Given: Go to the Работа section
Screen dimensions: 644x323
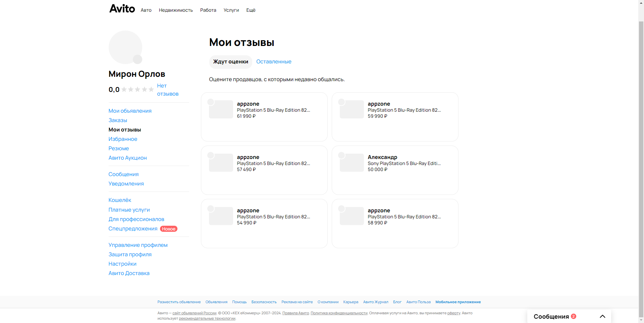Looking at the screenshot, I should (208, 10).
